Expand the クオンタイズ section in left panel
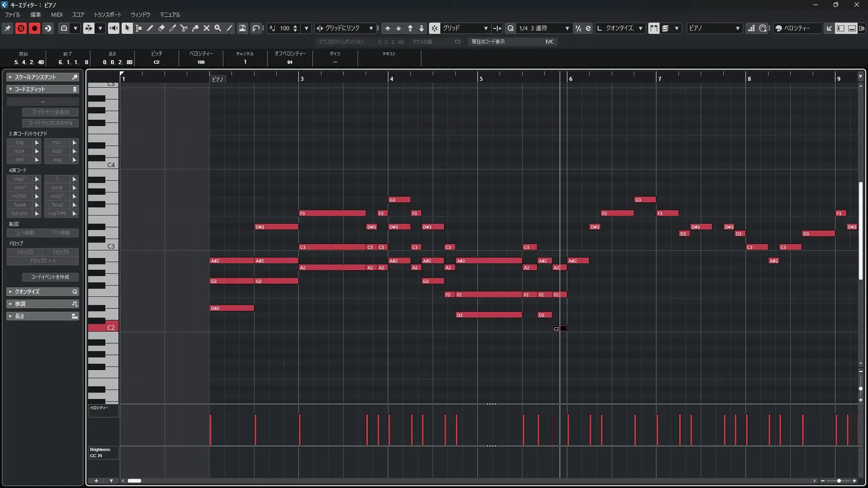868x488 pixels. [x=42, y=292]
